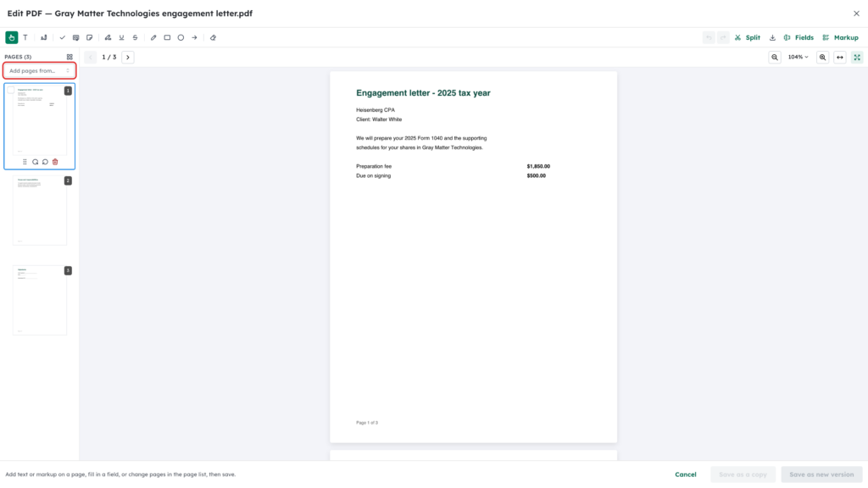Click the redo arrow
This screenshot has height=488, width=868.
click(x=723, y=37)
